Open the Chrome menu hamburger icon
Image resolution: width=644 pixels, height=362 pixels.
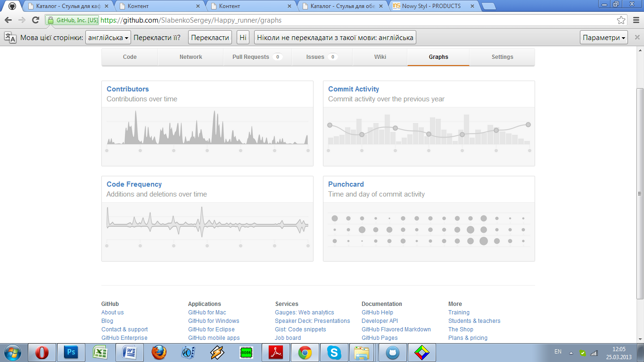(635, 20)
